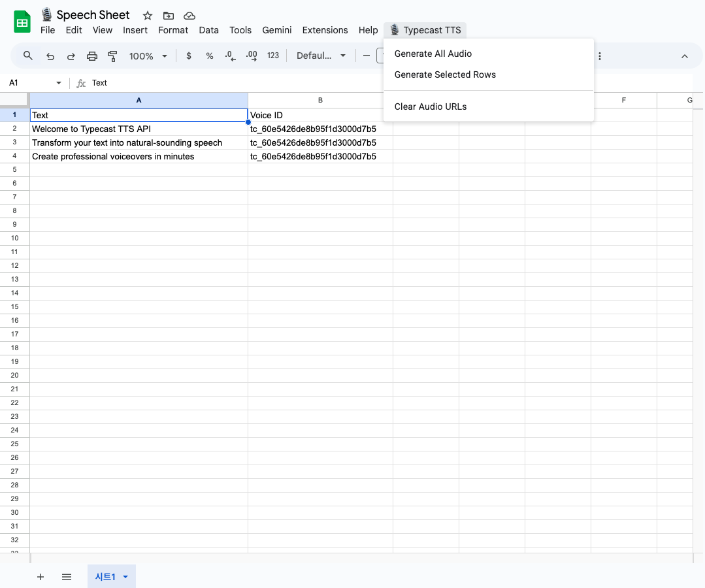Undo the last action
Image resolution: width=705 pixels, height=588 pixels.
click(x=50, y=56)
